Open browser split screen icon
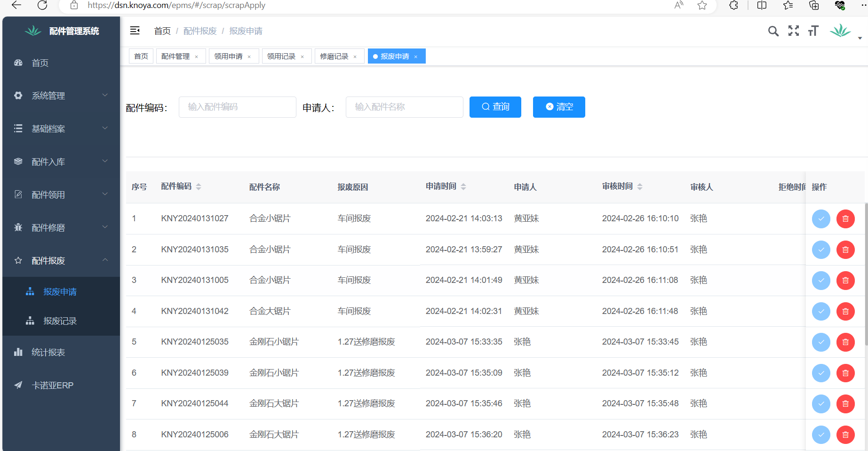This screenshot has width=868, height=451. pos(762,5)
